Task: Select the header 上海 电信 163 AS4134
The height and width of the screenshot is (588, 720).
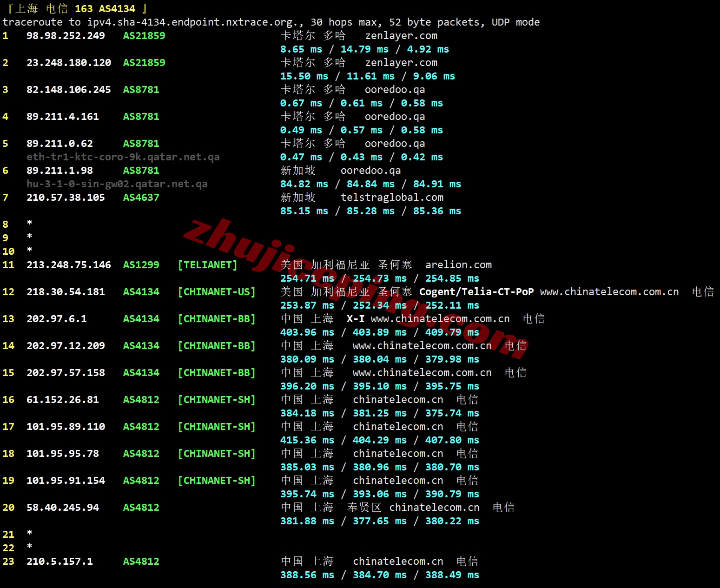Action: (76, 9)
